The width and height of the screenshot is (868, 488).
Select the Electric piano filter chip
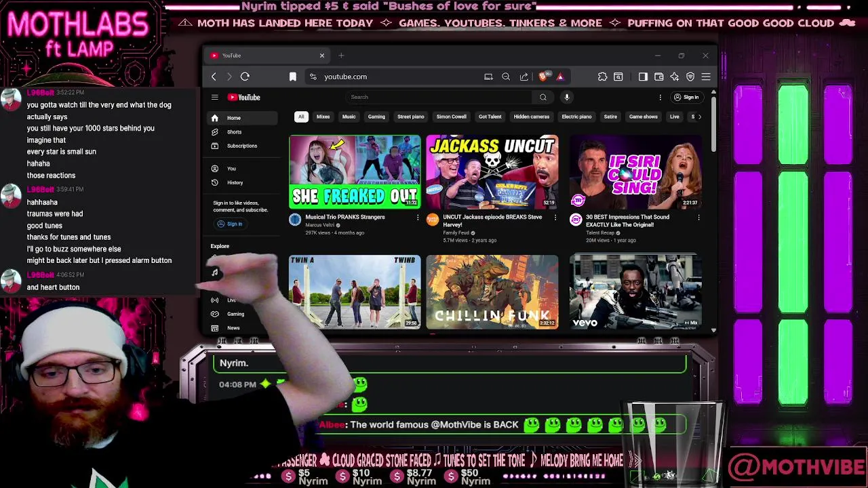coord(576,117)
